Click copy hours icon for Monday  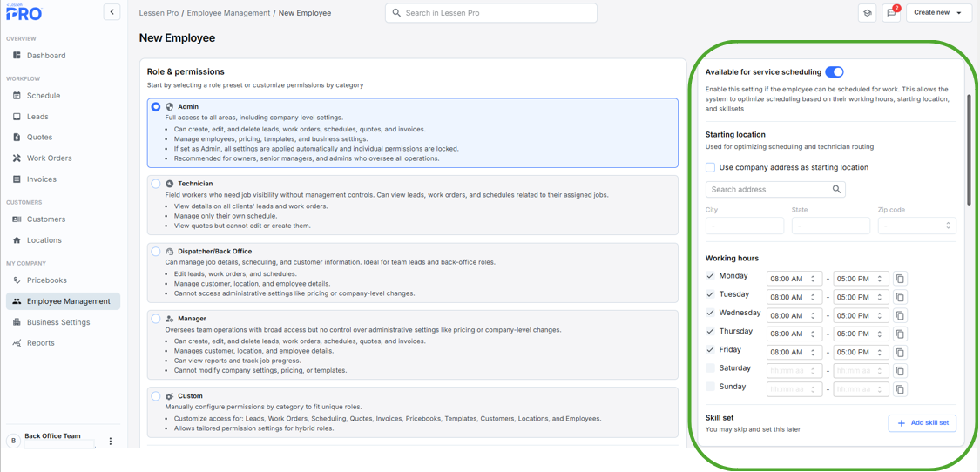pyautogui.click(x=900, y=279)
